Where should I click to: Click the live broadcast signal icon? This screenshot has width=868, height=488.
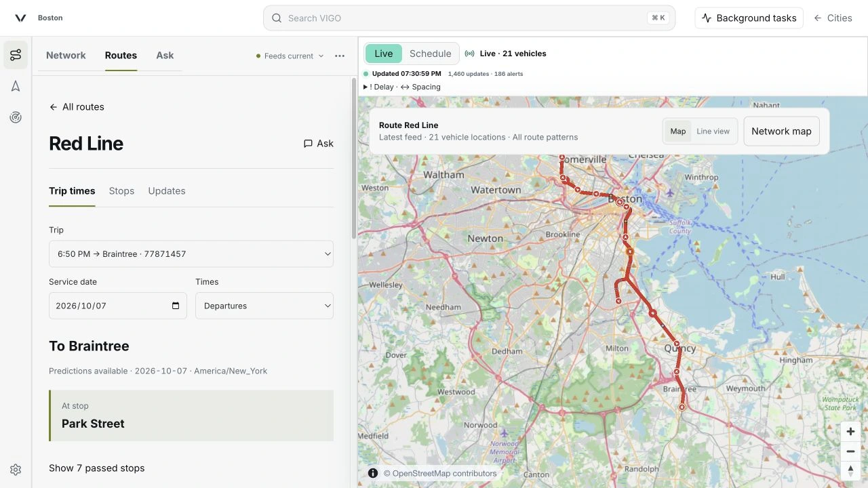tap(470, 54)
